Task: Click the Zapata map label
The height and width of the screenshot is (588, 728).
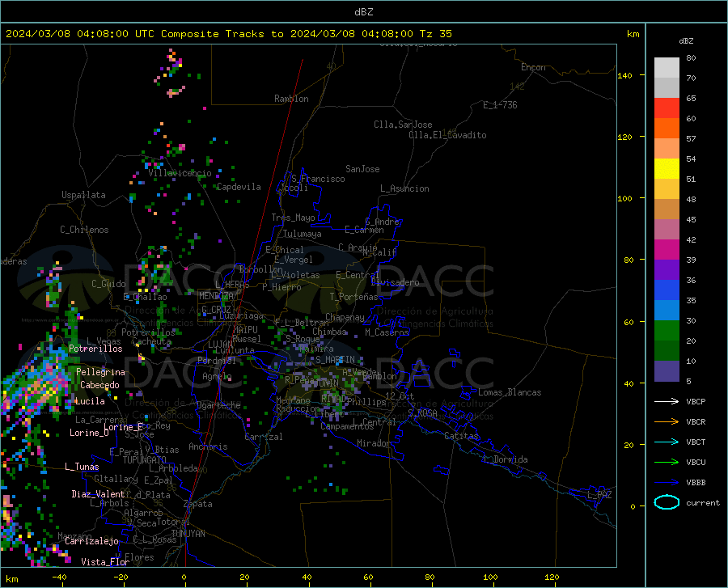Action: 198,504
